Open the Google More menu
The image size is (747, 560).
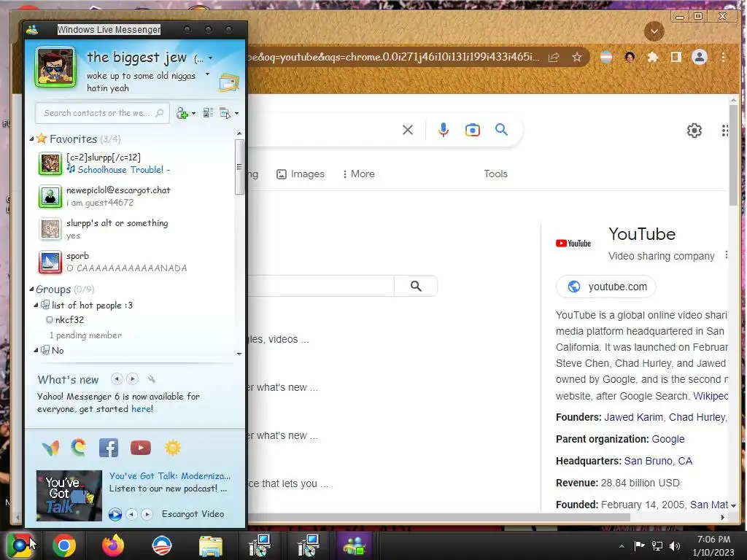(x=358, y=174)
